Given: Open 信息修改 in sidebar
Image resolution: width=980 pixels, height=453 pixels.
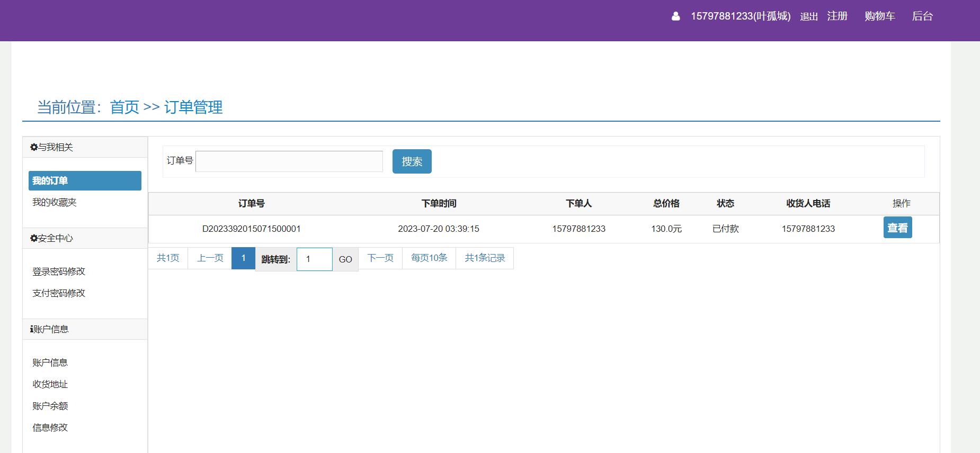Looking at the screenshot, I should coord(50,428).
